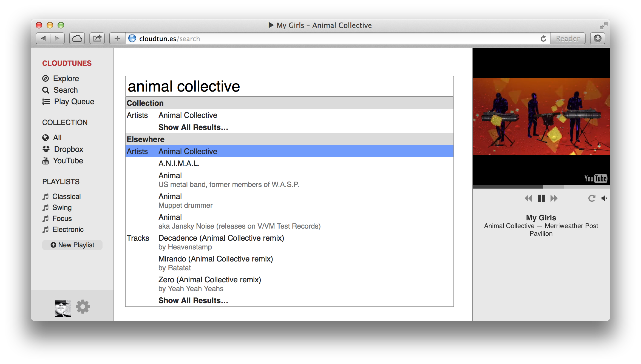This screenshot has height=364, width=641.
Task: Open the YouTube collection source
Action: pos(68,161)
